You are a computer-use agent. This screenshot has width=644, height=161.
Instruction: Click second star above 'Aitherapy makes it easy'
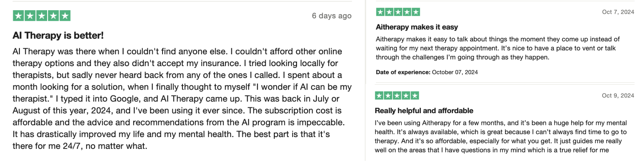click(389, 12)
